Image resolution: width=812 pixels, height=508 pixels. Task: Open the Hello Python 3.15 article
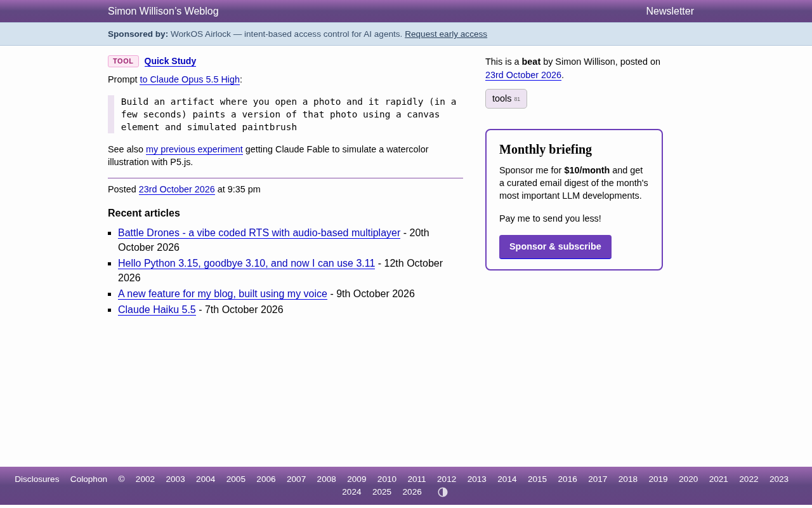point(246,264)
